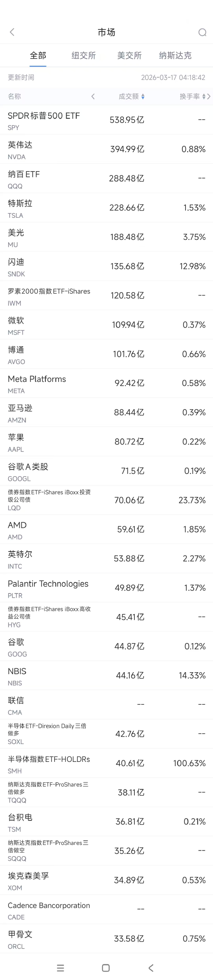Switch to 纳斯达克 tab
Image resolution: width=213 pixels, height=980 pixels.
[x=175, y=56]
